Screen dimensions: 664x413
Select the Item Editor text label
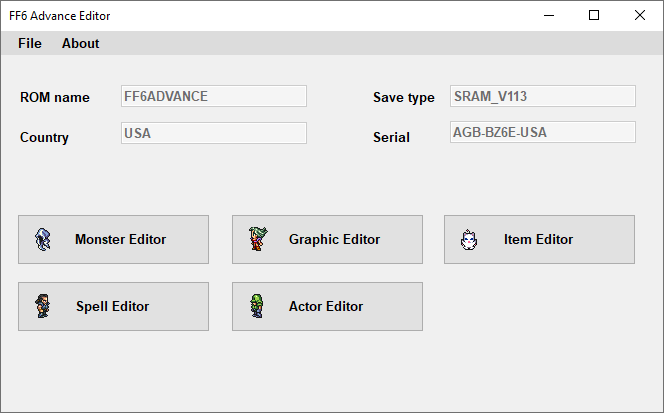[538, 239]
